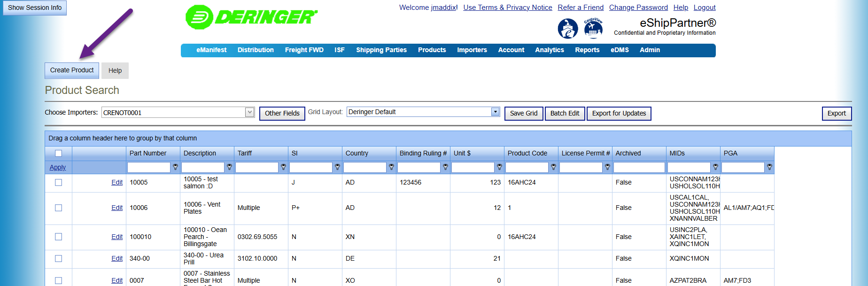This screenshot has height=286, width=868.
Task: Open the Grid Layout dropdown arrow
Action: click(495, 112)
